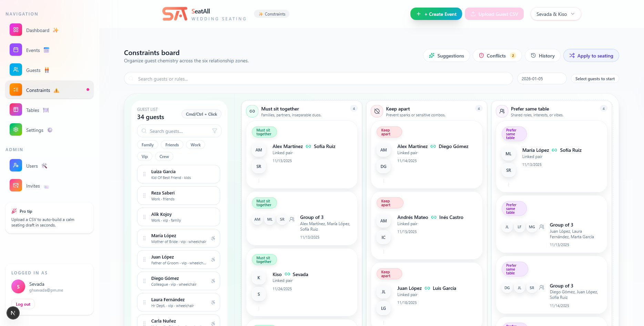Open the Tables section
Screen dimensions: 644x326
[x=33, y=110]
